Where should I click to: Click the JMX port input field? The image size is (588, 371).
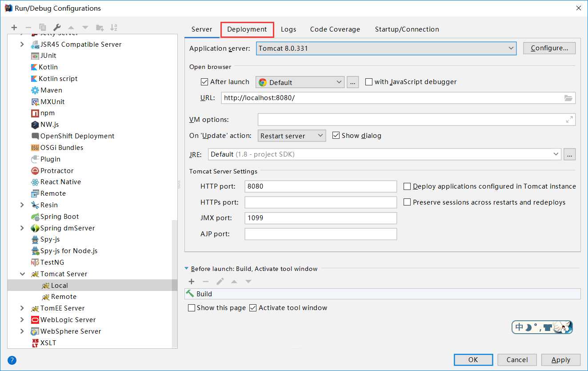pos(321,218)
